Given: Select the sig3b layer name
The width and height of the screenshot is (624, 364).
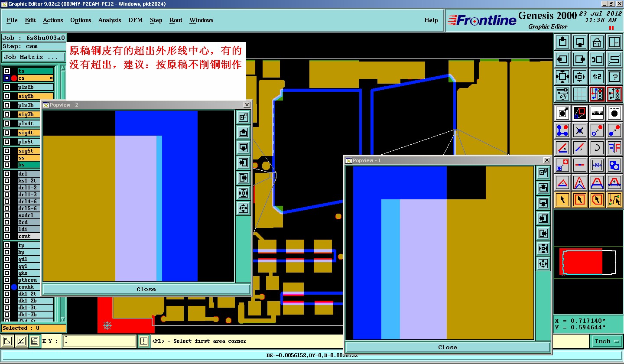Looking at the screenshot, I should pos(29,114).
